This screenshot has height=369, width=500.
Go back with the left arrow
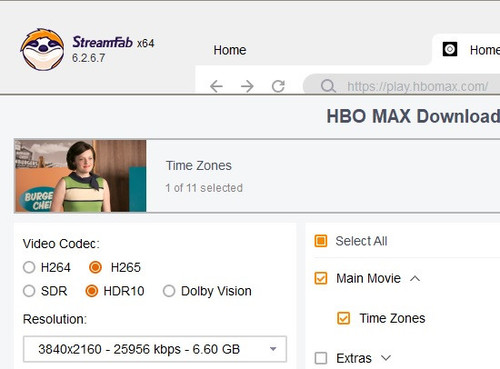pos(216,86)
